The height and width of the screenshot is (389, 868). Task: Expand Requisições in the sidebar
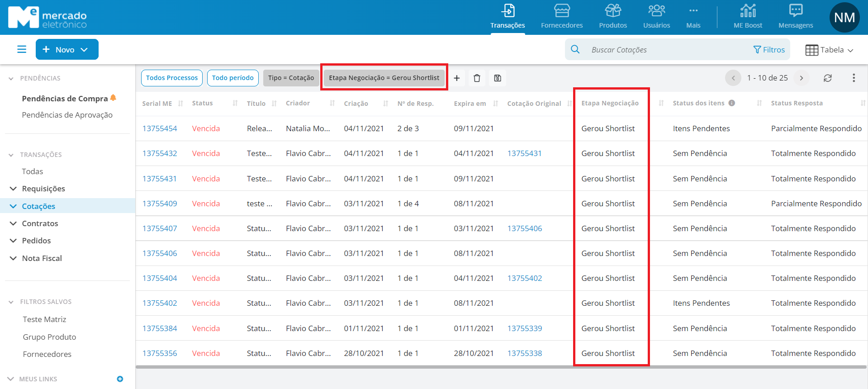43,189
